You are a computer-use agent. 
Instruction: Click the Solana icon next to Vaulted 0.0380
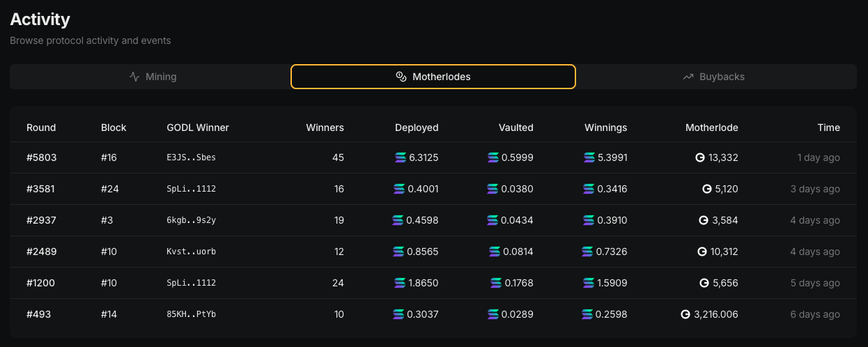493,189
